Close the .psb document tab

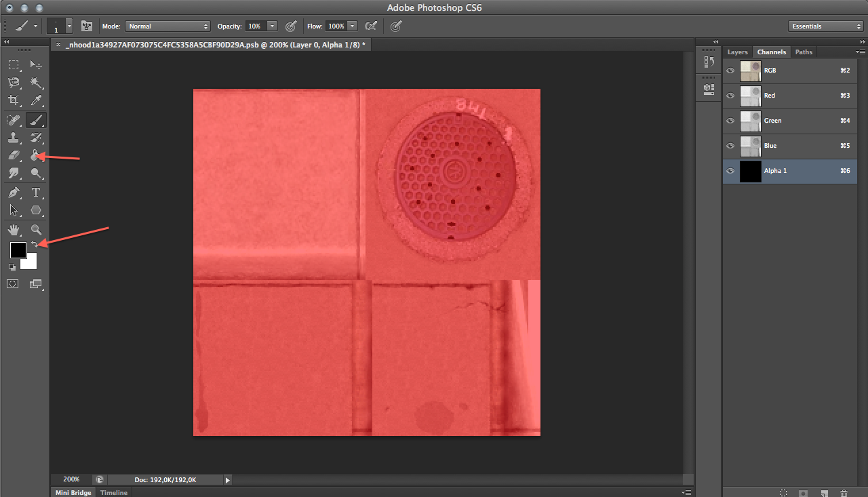(x=57, y=45)
